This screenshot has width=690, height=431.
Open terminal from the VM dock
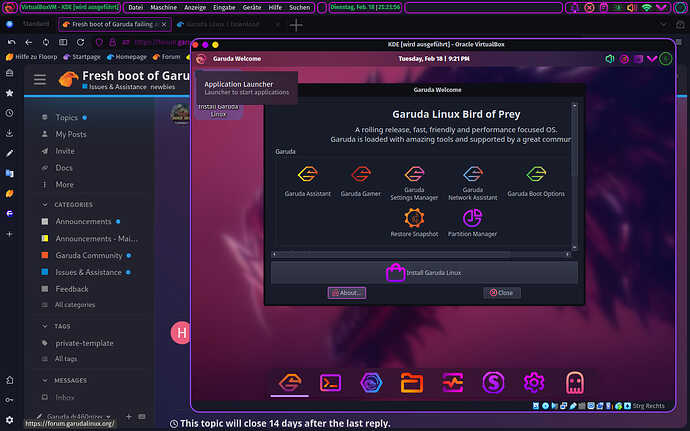330,383
